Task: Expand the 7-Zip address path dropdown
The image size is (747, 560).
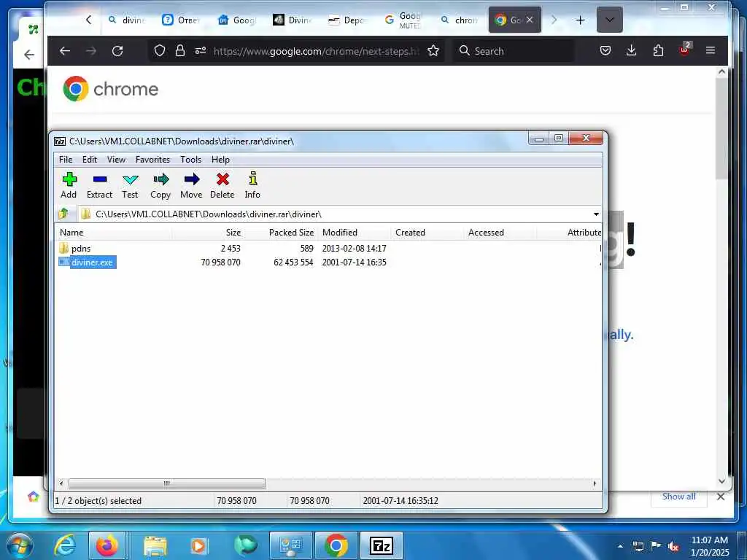Action: coord(596,214)
